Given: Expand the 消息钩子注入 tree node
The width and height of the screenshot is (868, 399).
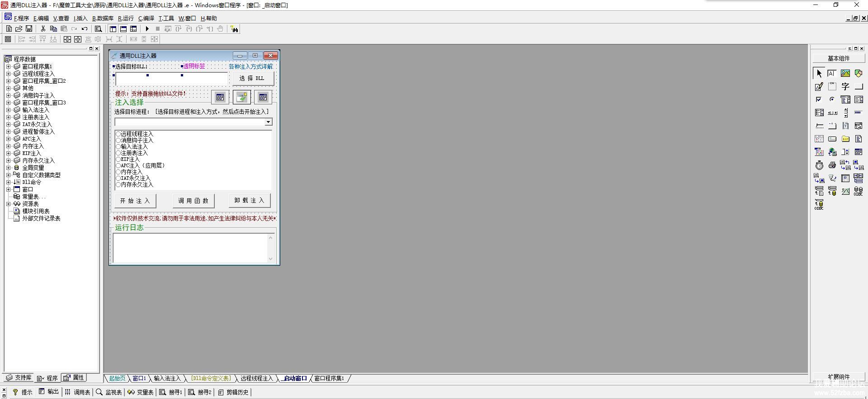Looking at the screenshot, I should [x=8, y=95].
